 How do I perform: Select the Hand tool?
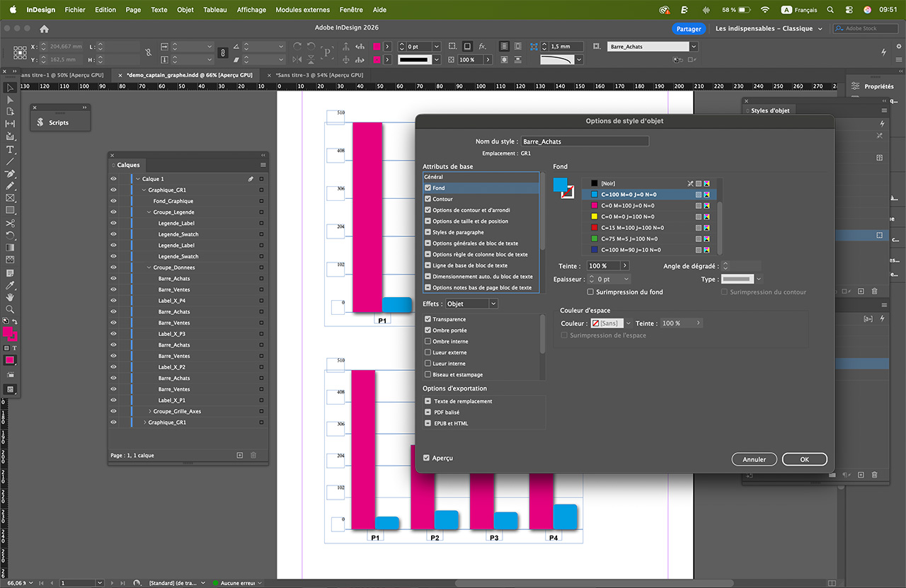click(11, 297)
